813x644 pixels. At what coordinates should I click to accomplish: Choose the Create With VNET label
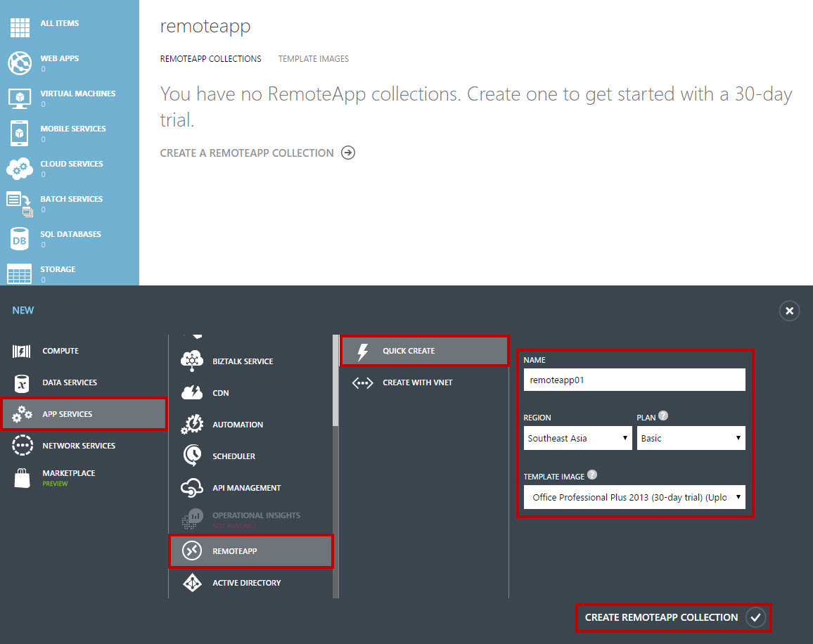pyautogui.click(x=417, y=382)
